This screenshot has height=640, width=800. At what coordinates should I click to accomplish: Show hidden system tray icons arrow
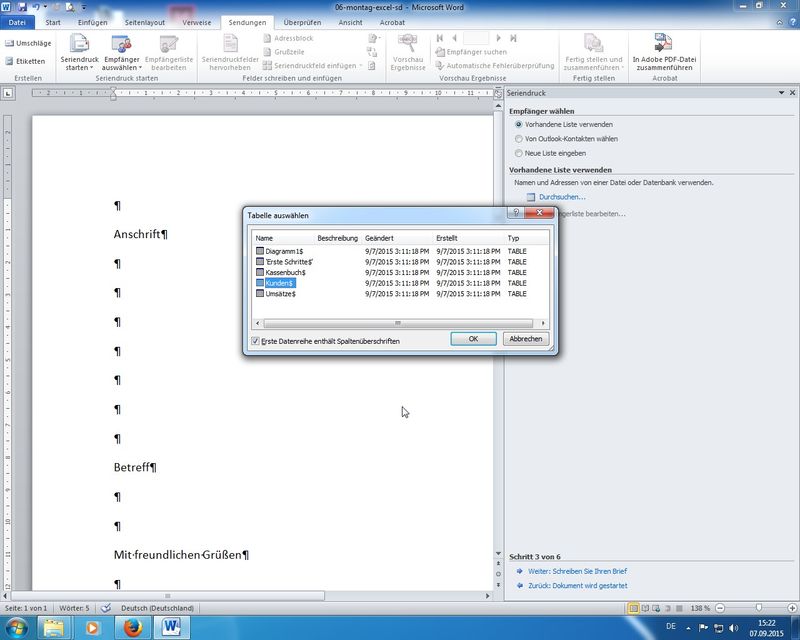click(688, 628)
